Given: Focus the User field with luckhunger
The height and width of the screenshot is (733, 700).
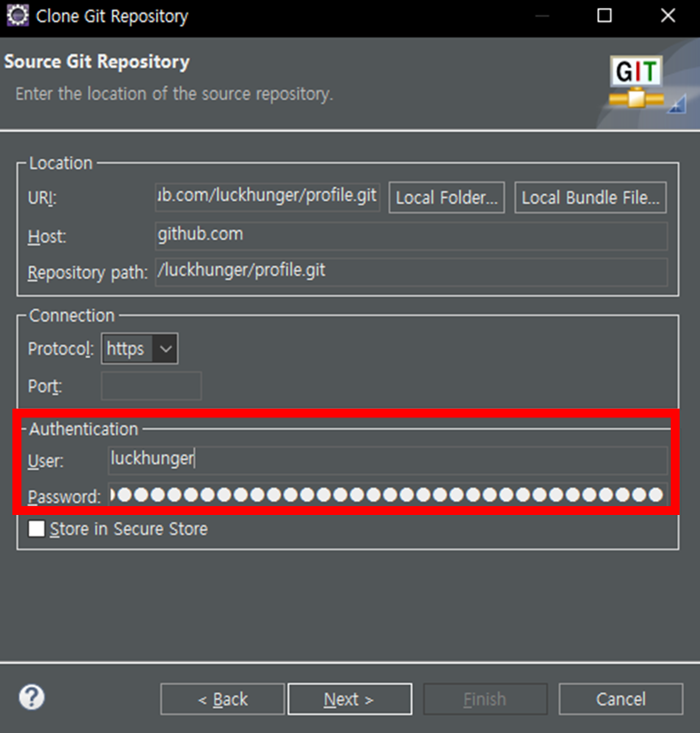Looking at the screenshot, I should [x=388, y=460].
